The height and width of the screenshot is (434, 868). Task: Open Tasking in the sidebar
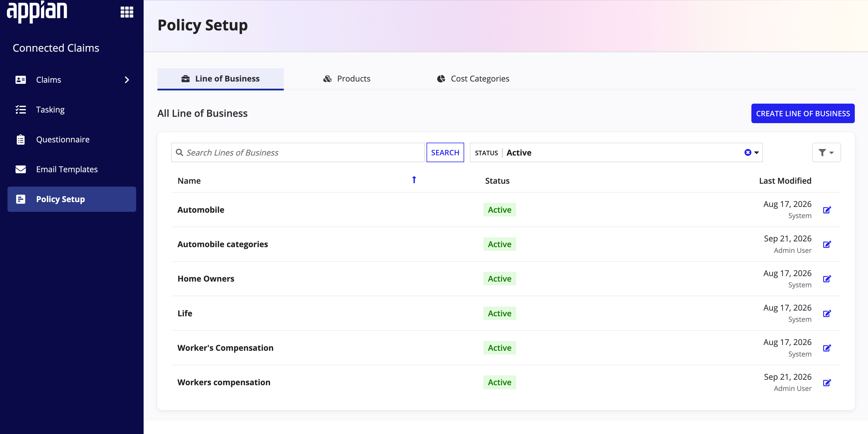pyautogui.click(x=72, y=110)
